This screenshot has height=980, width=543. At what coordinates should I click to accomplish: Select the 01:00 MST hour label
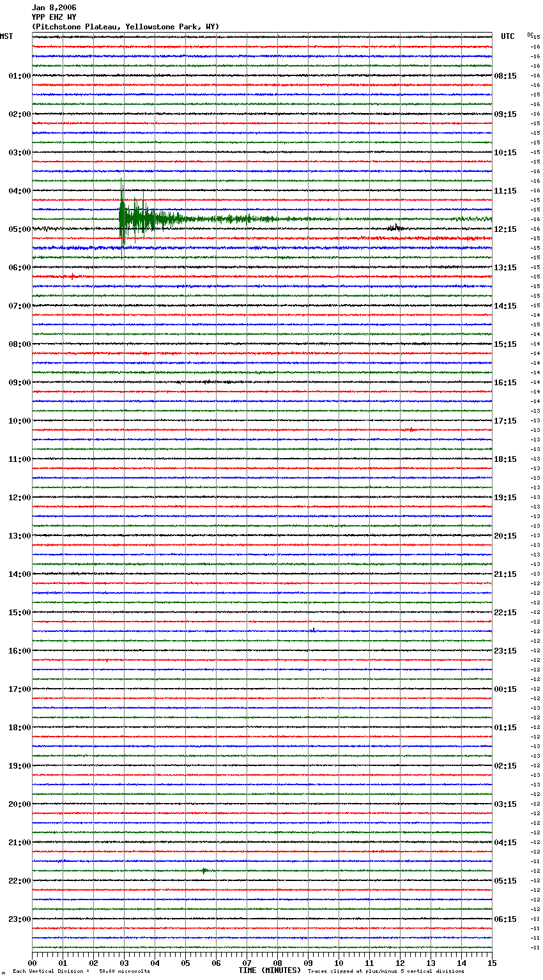[x=20, y=76]
